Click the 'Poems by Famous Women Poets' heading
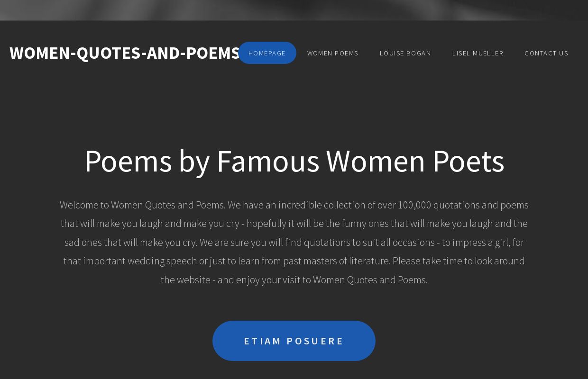The height and width of the screenshot is (379, 588). 294,161
